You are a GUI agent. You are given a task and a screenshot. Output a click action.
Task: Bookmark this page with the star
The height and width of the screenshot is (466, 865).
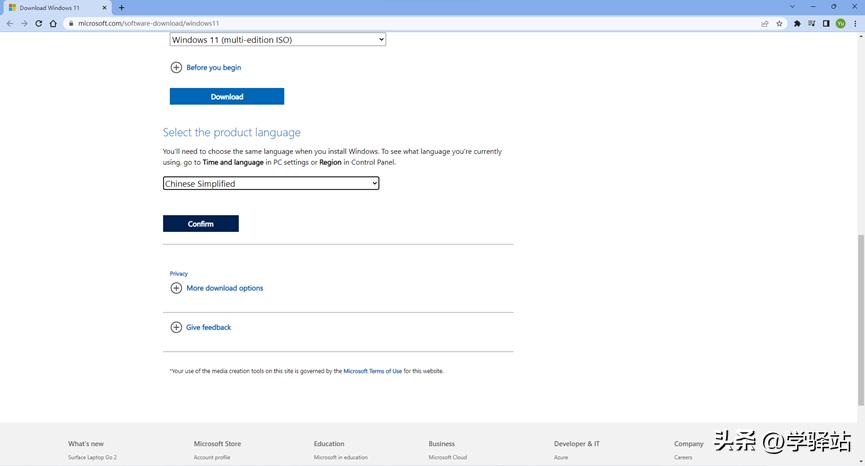pos(779,24)
